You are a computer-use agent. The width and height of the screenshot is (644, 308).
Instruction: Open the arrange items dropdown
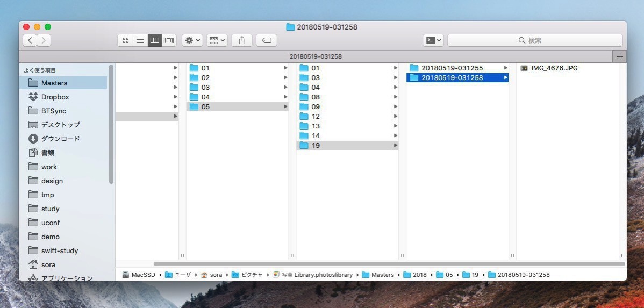(217, 40)
